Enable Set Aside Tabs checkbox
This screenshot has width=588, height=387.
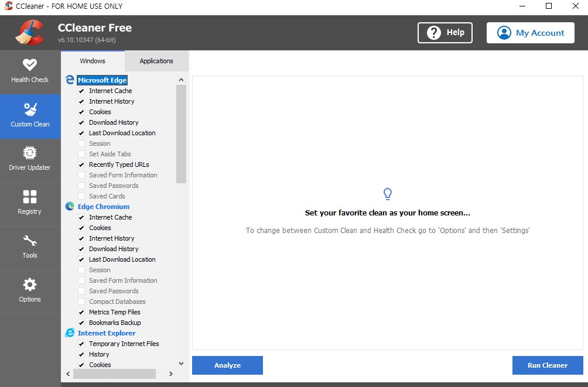pyautogui.click(x=81, y=154)
